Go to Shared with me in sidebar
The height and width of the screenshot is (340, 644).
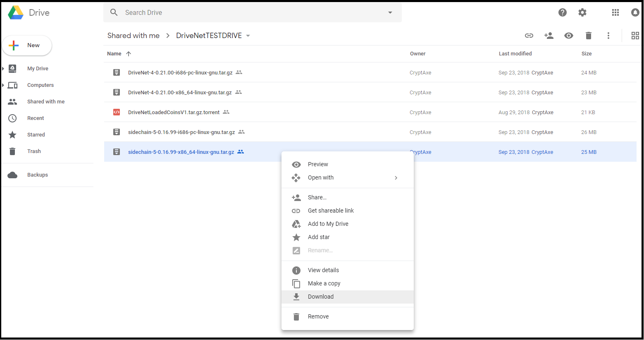click(x=46, y=102)
